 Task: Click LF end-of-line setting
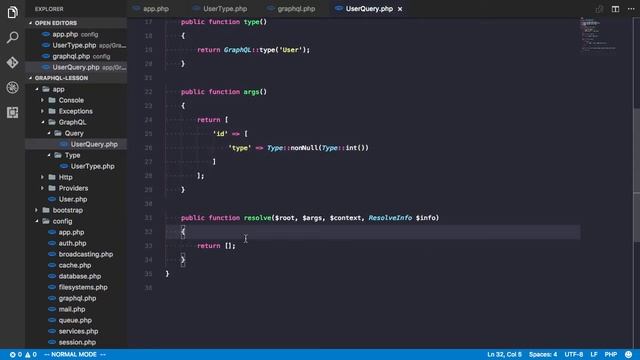click(594, 354)
